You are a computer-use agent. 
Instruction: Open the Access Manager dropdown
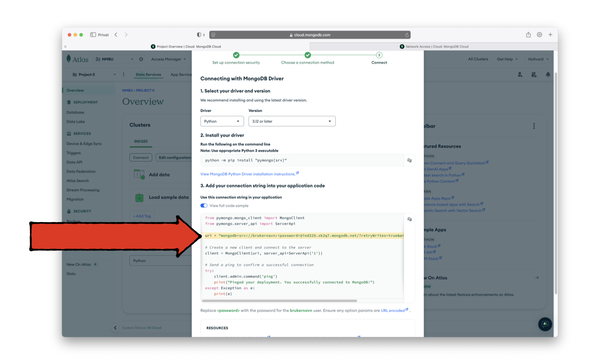168,59
